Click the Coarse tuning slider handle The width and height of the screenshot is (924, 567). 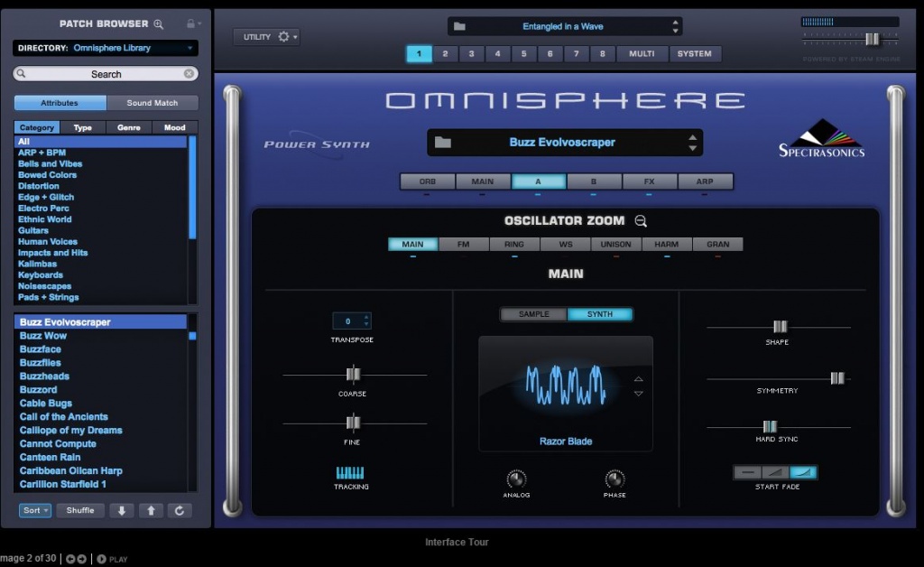(353, 375)
